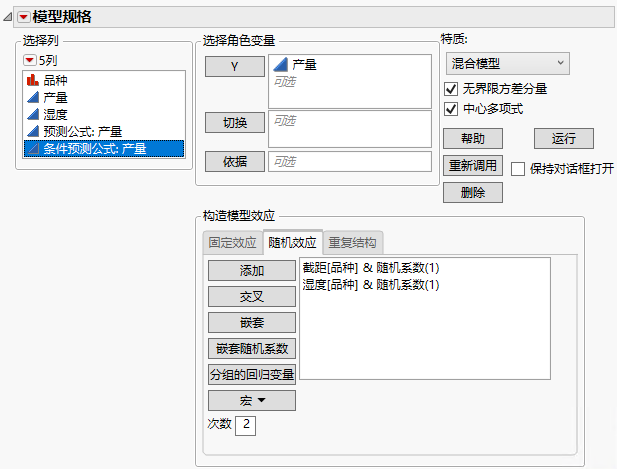Switch to the 随机效应 tab
This screenshot has height=469, width=617.
pyautogui.click(x=292, y=242)
